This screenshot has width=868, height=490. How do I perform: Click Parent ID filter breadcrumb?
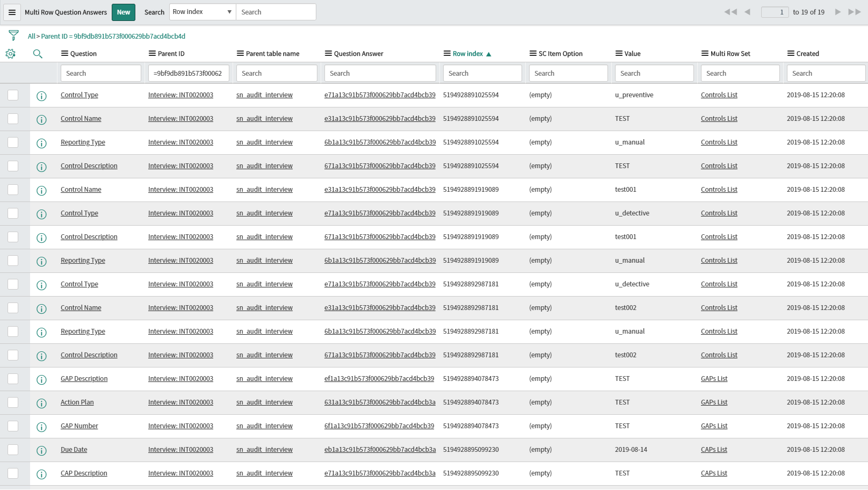coord(113,37)
